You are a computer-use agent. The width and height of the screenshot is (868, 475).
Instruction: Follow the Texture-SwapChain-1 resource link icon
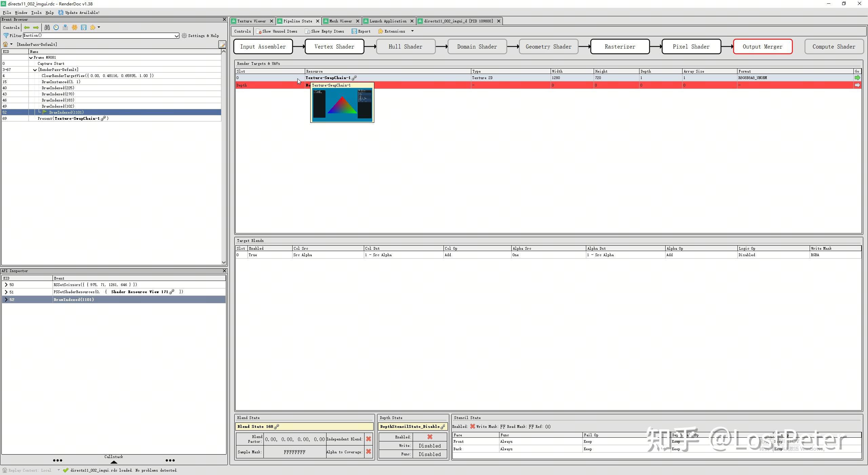click(355, 78)
